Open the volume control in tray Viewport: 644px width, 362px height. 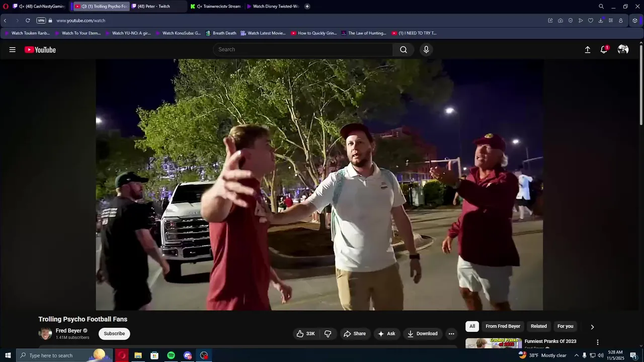coord(601,355)
